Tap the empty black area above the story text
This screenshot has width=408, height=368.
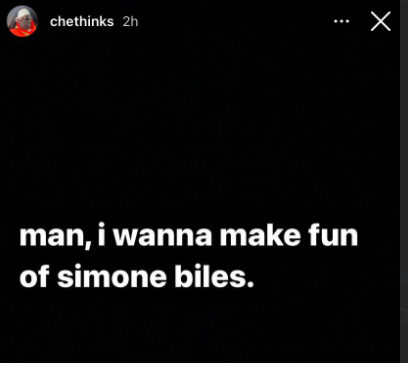pyautogui.click(x=200, y=127)
